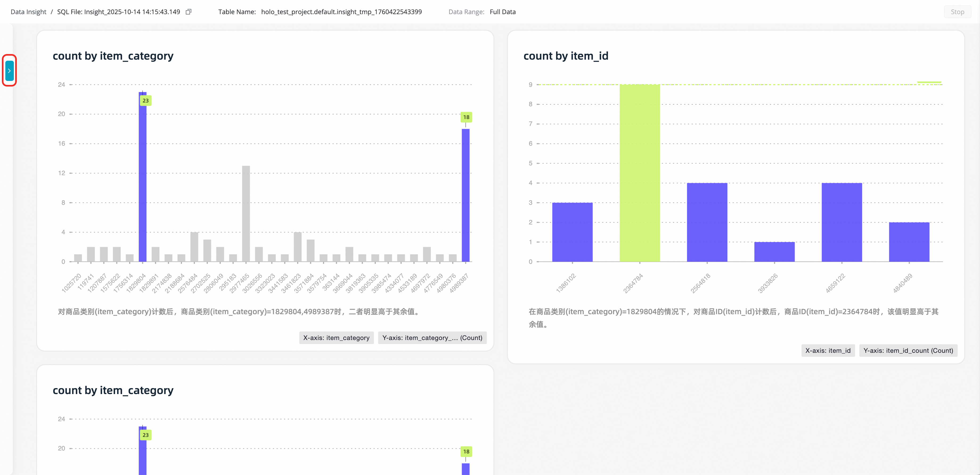Click the 3933826 item_id bar
This screenshot has width=980, height=475.
coord(774,252)
